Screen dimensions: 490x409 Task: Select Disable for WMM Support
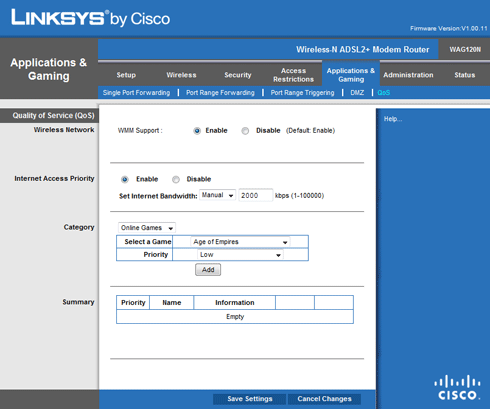(x=245, y=131)
